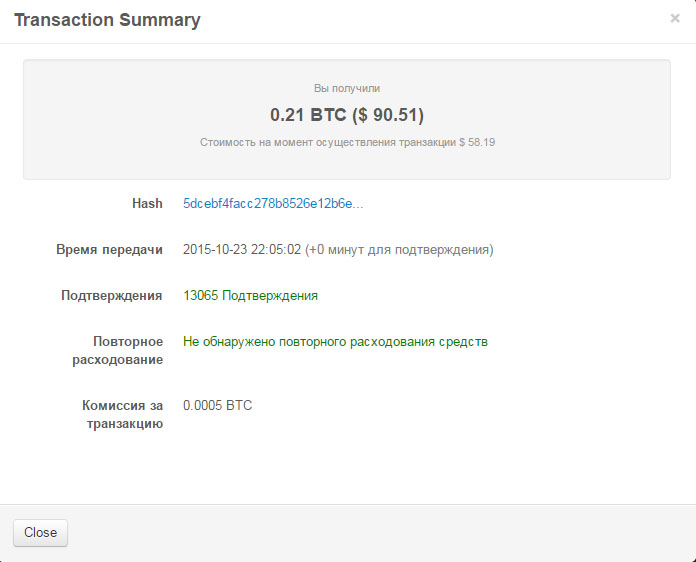The height and width of the screenshot is (562, 696).
Task: Open the transaction hash link 5dcebf4facc278b8526e12b6e...
Action: (x=273, y=204)
